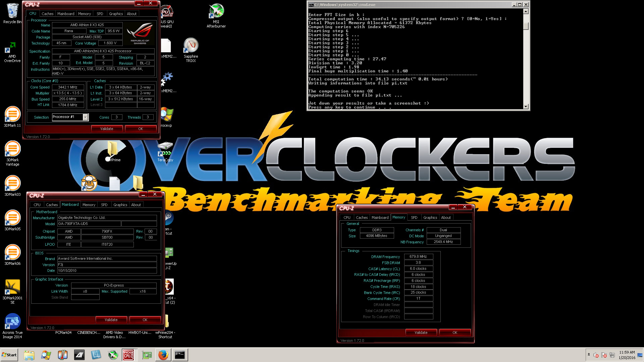Click the Bus Speed value 255.0 MHz
The height and width of the screenshot is (362, 644).
[x=68, y=99]
